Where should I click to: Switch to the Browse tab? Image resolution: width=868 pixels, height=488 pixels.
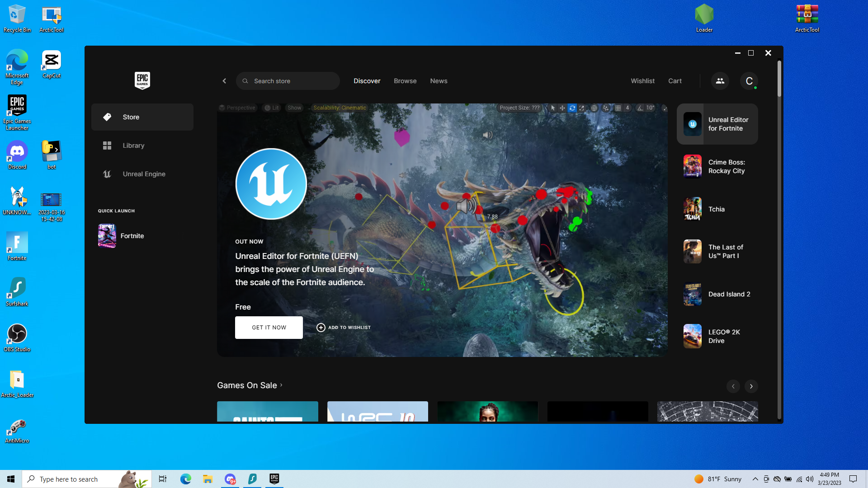tap(405, 81)
